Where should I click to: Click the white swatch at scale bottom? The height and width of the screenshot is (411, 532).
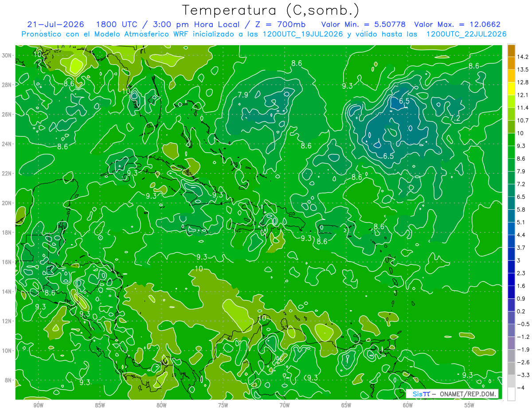(x=511, y=394)
